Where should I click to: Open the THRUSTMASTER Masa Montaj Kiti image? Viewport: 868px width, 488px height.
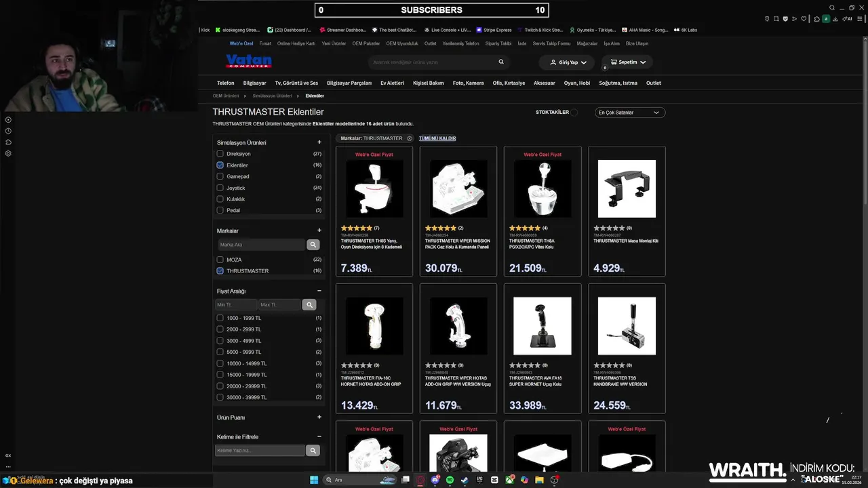coord(627,188)
